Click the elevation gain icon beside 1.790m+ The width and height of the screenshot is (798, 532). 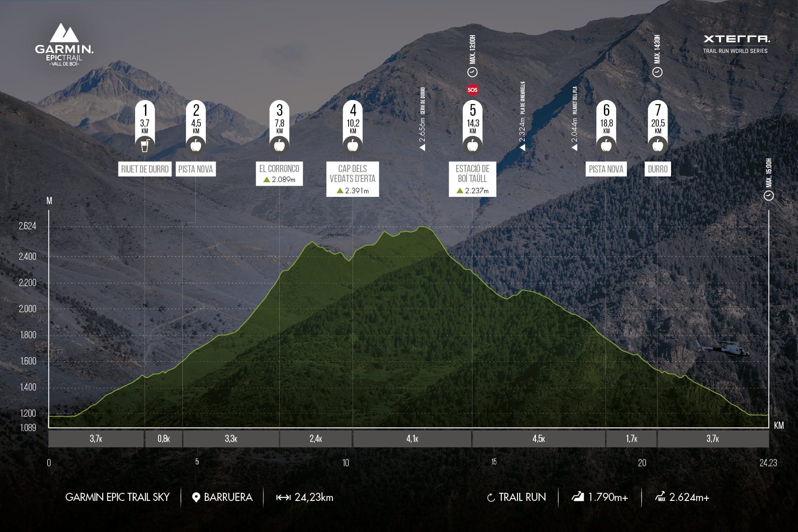click(x=578, y=496)
